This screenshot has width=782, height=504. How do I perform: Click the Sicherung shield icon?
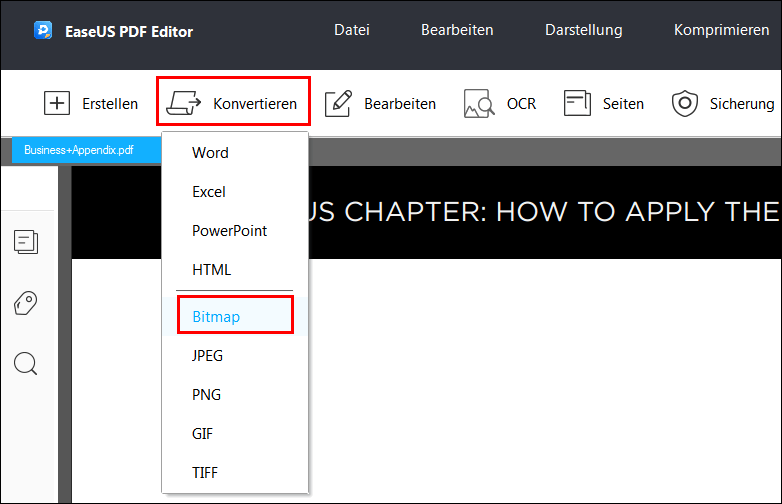click(685, 103)
